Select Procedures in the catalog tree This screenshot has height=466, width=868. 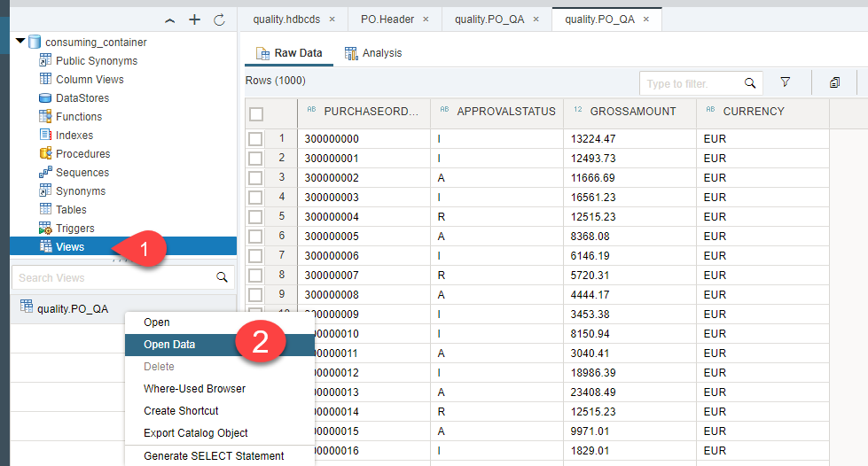(82, 153)
